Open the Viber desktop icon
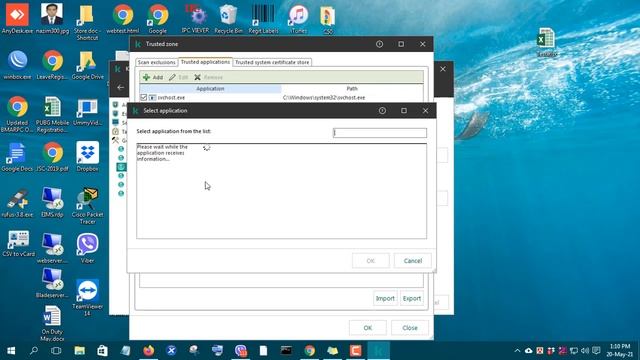Viewport: 640px width, 360px height. (87, 248)
